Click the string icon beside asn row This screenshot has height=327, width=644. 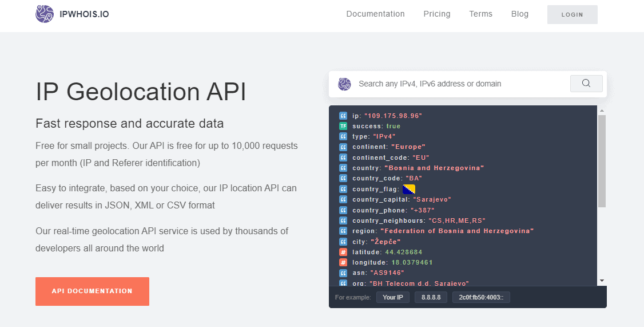click(343, 273)
